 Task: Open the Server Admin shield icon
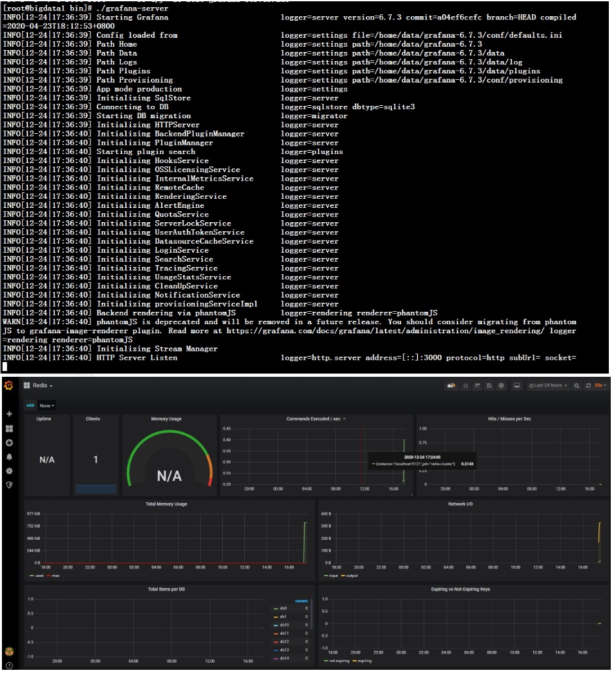pos(9,485)
